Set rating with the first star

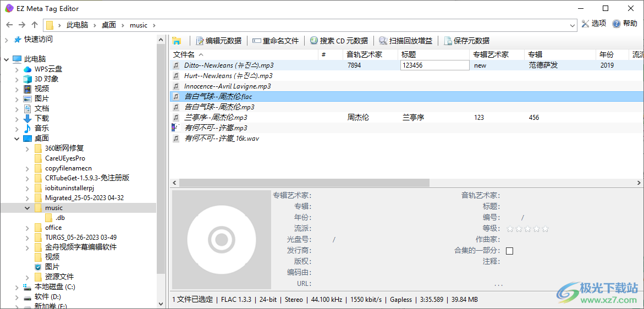[x=510, y=229]
